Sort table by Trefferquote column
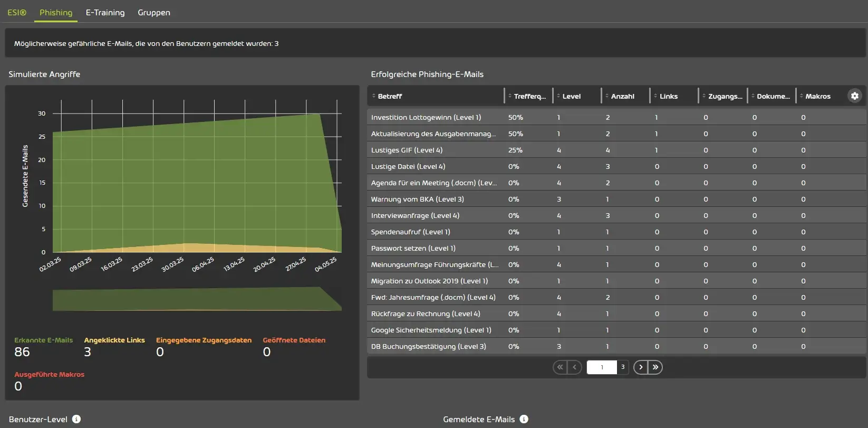This screenshot has height=428, width=868. point(529,97)
